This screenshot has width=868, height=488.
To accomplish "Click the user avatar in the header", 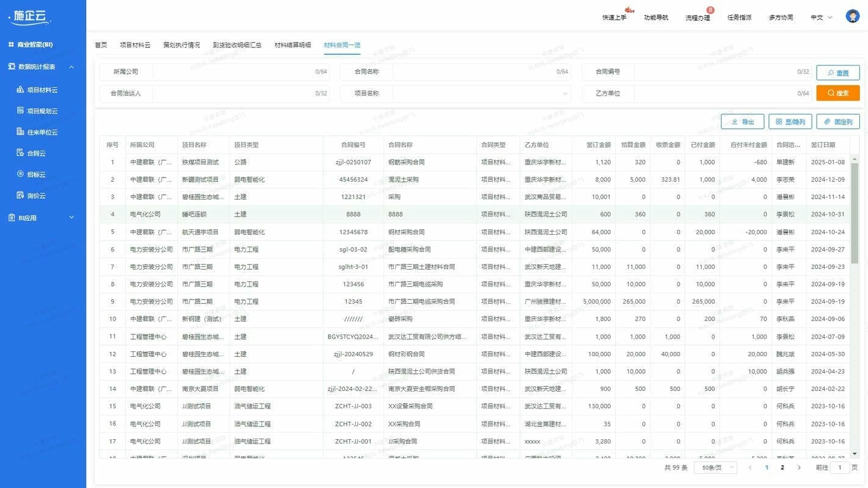I will 853,16.
